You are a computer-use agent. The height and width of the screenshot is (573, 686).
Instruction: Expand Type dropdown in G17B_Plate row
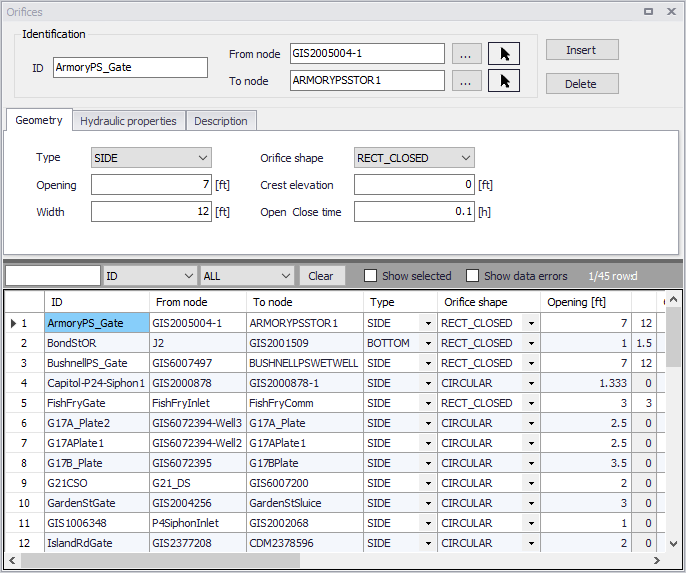428,463
